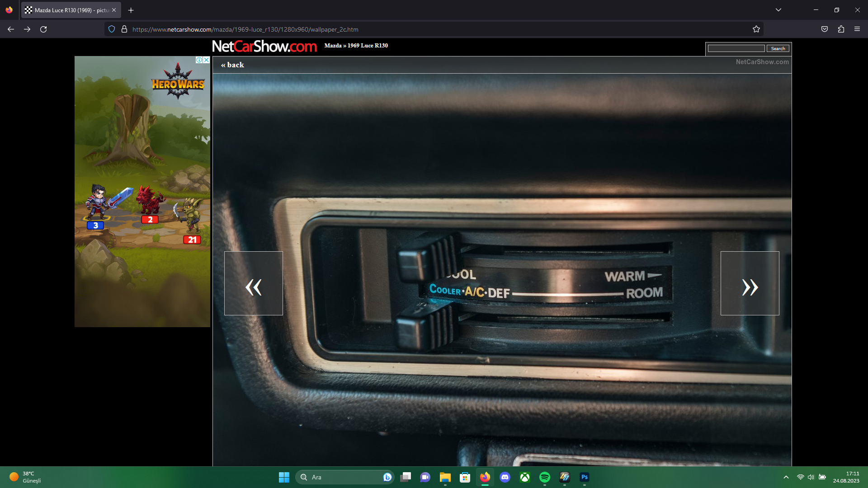
Task: Click the « back link
Action: click(232, 65)
